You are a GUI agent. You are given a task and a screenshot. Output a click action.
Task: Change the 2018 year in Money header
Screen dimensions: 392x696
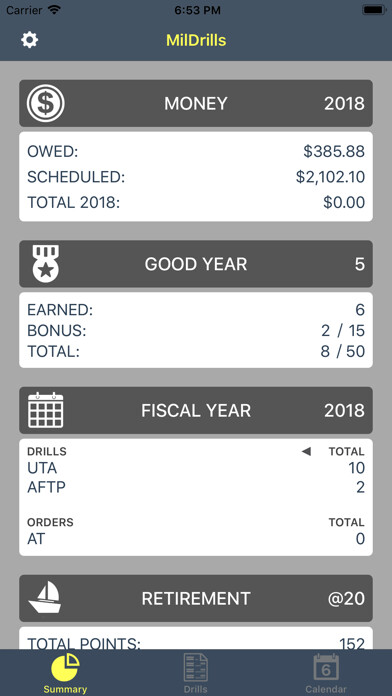(x=344, y=103)
